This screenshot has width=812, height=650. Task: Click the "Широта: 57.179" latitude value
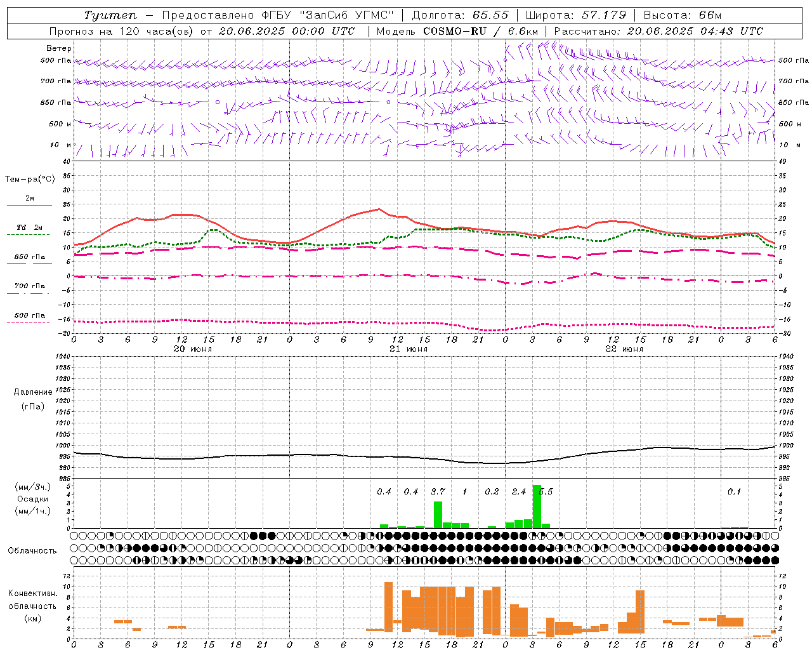[576, 15]
